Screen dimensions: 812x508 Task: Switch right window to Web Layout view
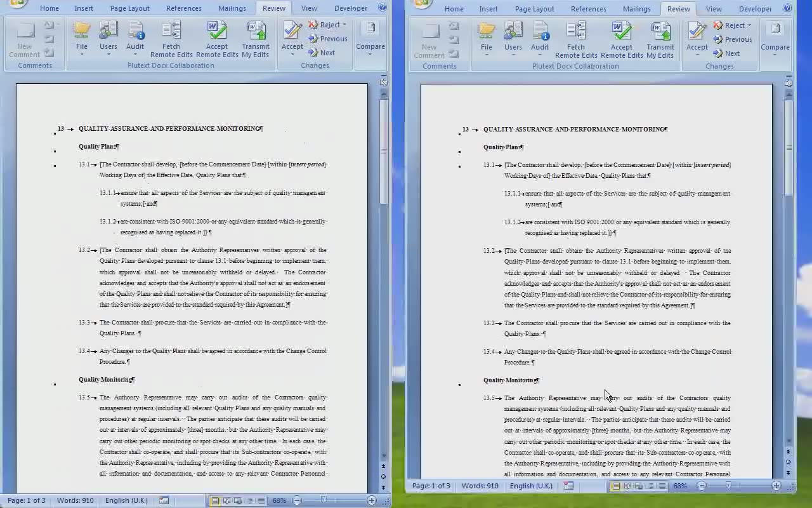point(638,486)
